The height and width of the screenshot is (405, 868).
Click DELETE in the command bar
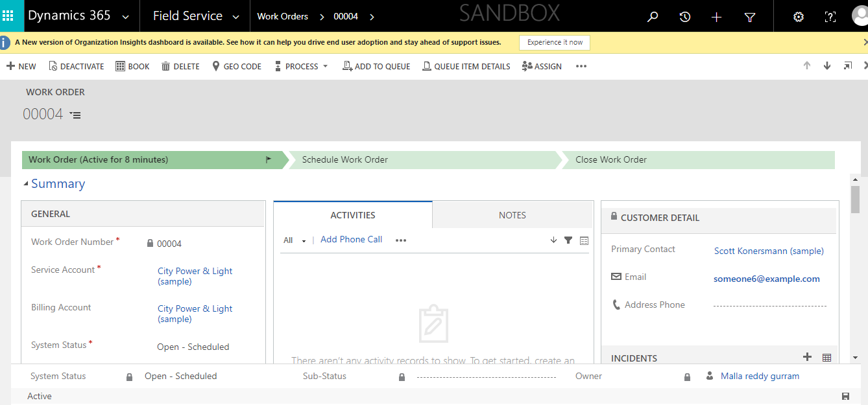click(x=180, y=66)
